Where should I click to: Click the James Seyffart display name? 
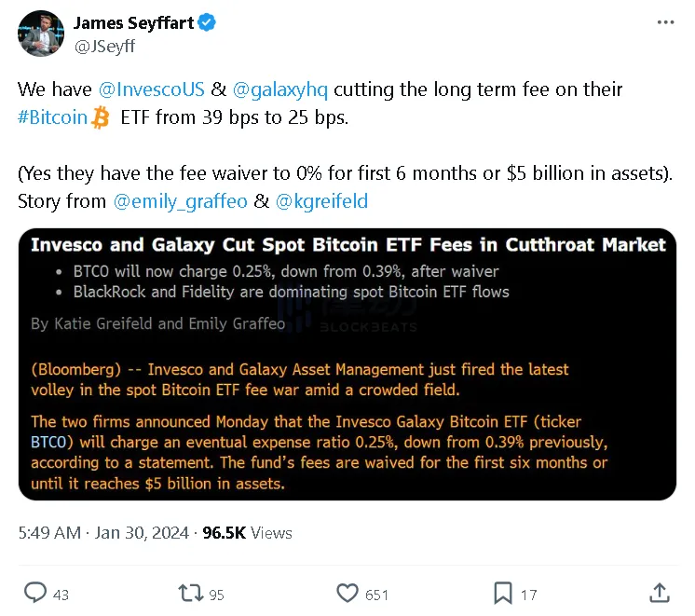132,22
